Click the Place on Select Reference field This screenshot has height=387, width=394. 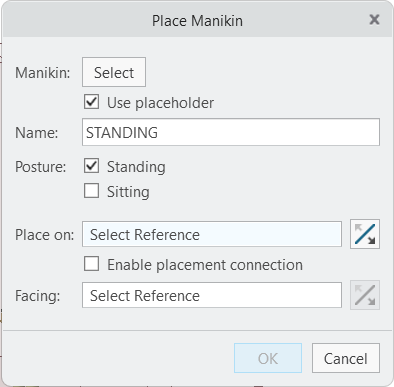pos(212,234)
